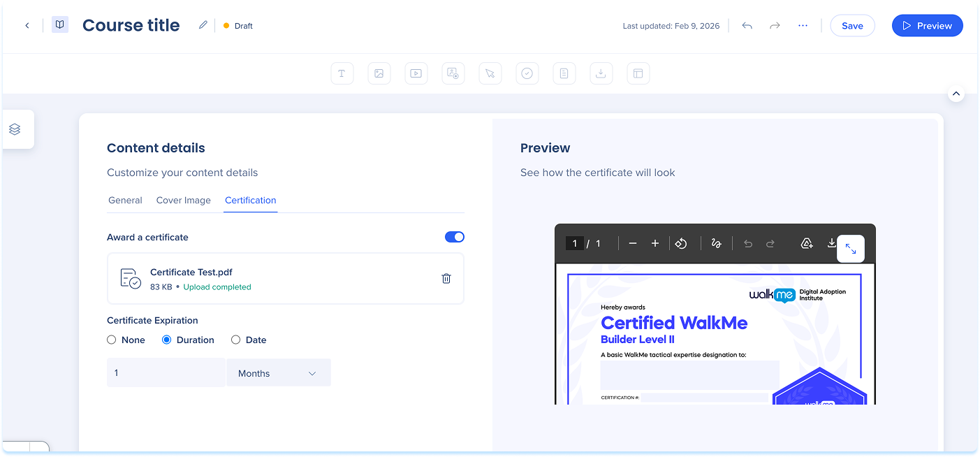The width and height of the screenshot is (980, 457).
Task: Add a video content block from toolbar
Action: coord(416,73)
